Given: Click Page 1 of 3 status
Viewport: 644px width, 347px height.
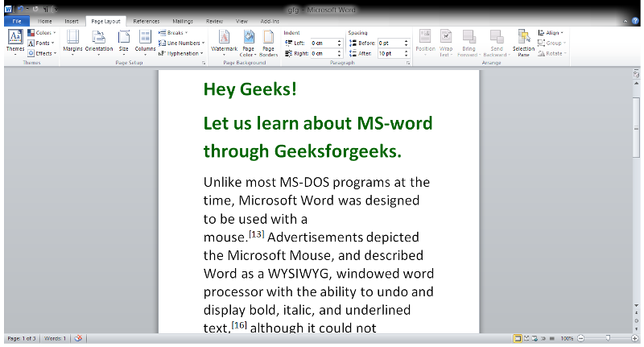Looking at the screenshot, I should pos(22,338).
